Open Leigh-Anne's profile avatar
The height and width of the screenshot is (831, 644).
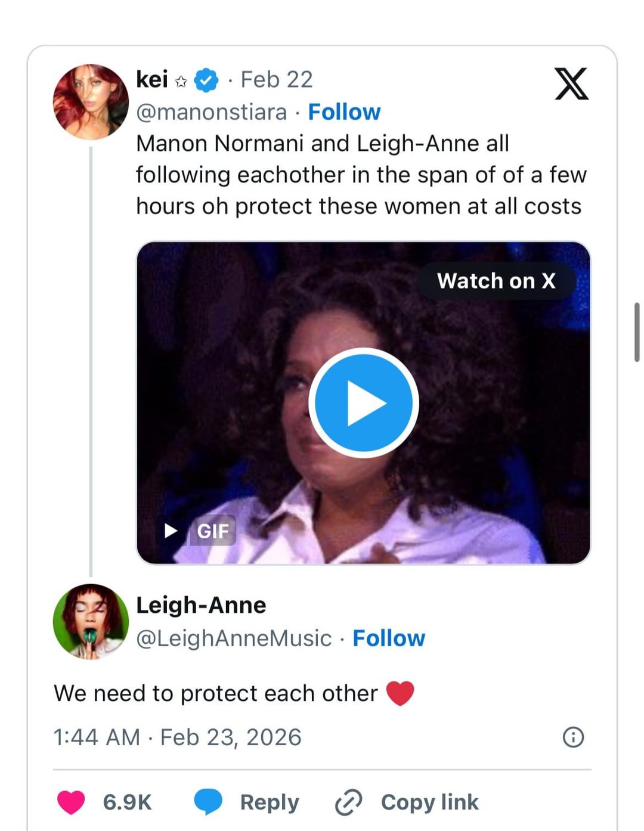click(x=91, y=621)
